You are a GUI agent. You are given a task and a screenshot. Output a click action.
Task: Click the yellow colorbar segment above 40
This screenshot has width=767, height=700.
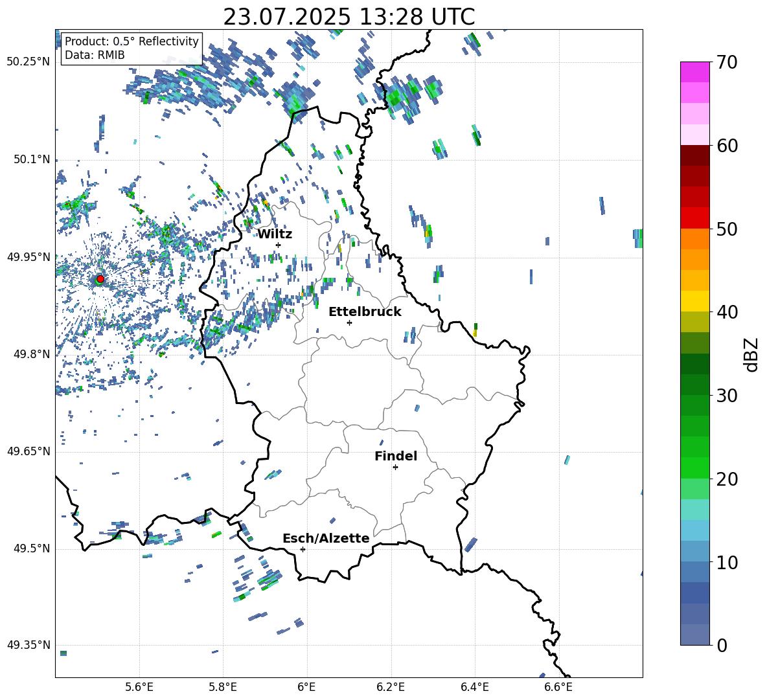(694, 300)
